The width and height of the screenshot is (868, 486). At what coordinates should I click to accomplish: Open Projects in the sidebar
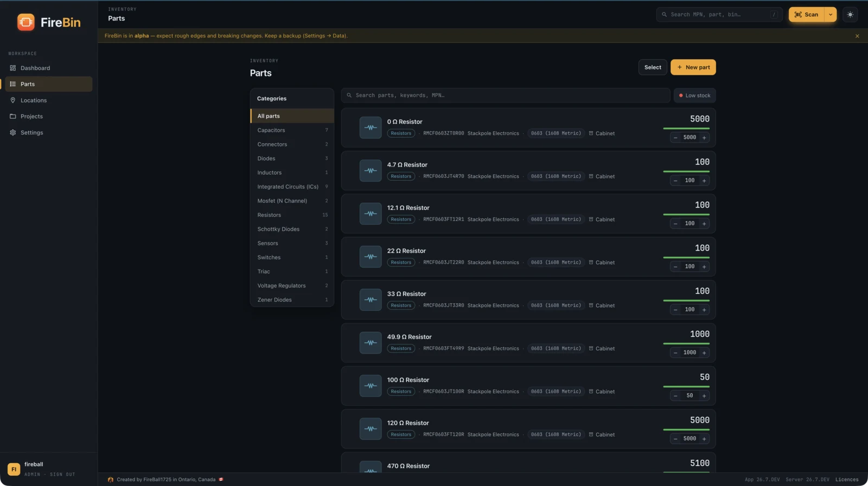[x=49, y=116]
